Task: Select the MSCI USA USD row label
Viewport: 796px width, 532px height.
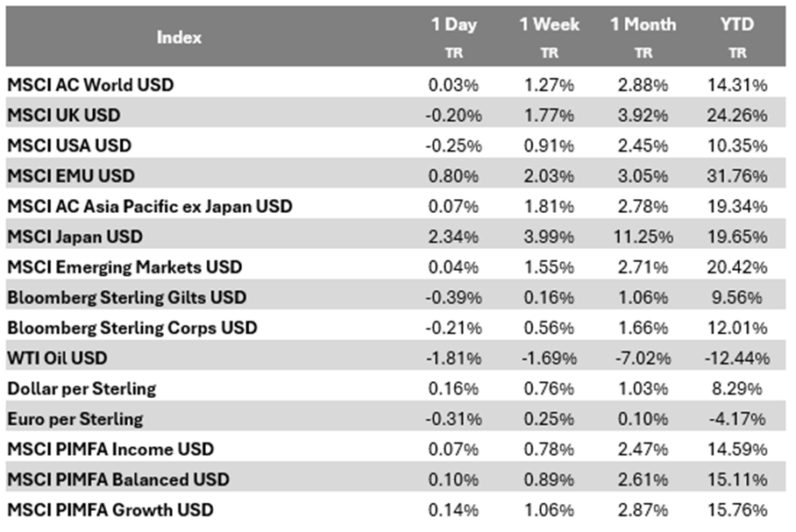Action: point(69,145)
